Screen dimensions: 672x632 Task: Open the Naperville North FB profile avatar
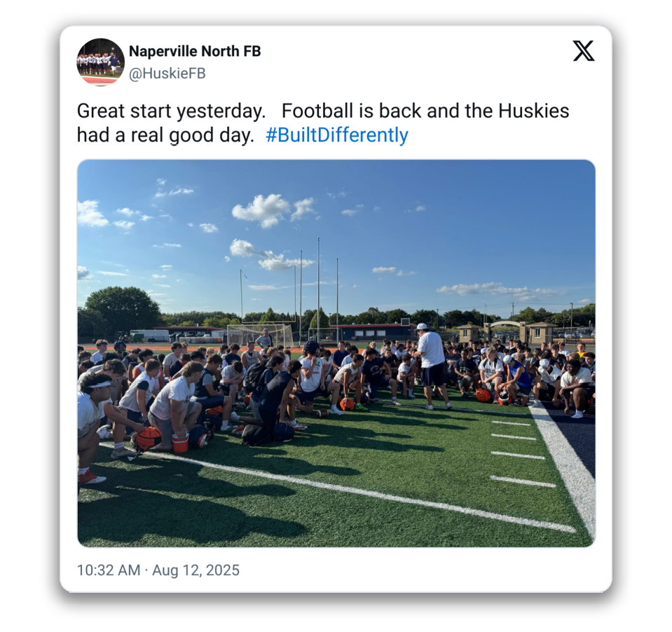101,62
